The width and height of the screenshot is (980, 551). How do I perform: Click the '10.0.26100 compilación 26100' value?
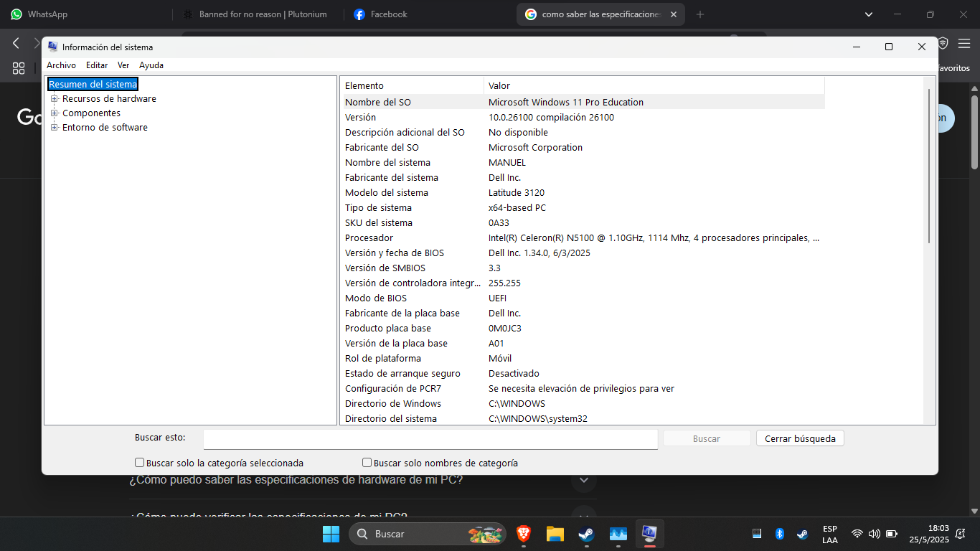tap(551, 118)
